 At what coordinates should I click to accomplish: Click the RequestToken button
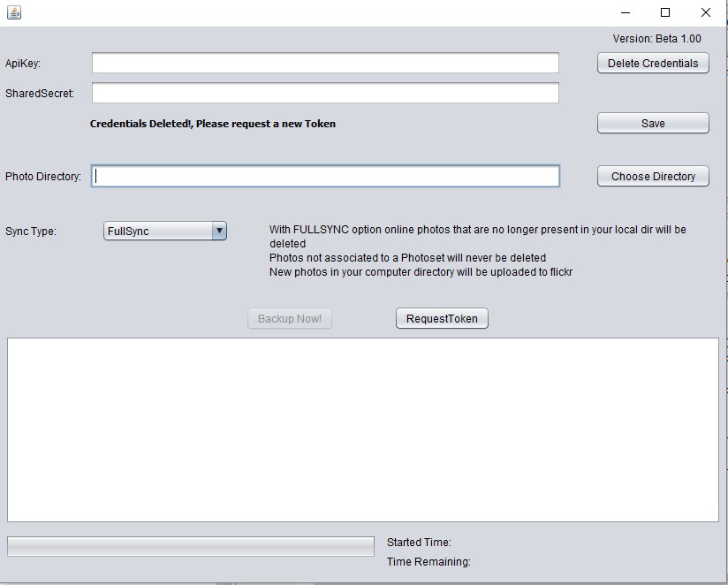point(442,318)
